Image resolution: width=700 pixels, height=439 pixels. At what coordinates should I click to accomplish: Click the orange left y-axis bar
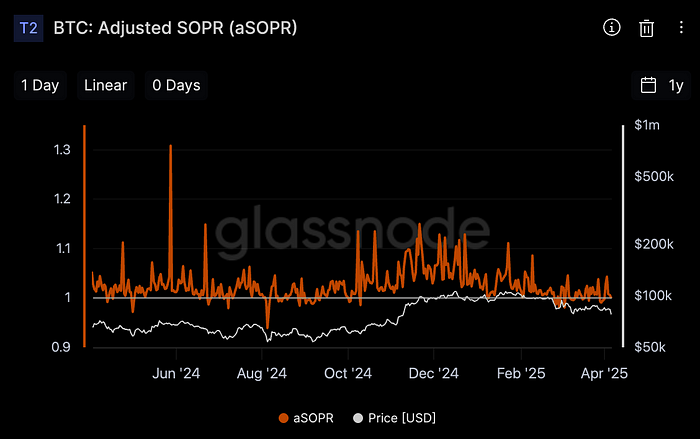pyautogui.click(x=84, y=236)
